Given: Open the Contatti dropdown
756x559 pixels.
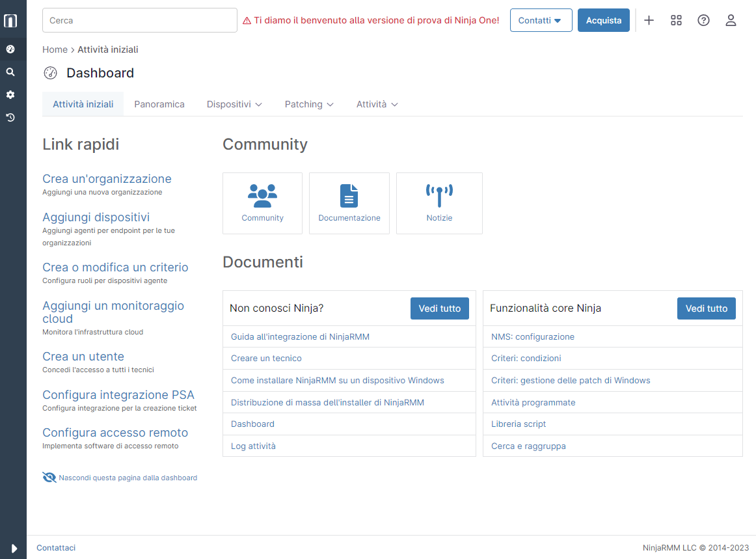Looking at the screenshot, I should coord(541,20).
